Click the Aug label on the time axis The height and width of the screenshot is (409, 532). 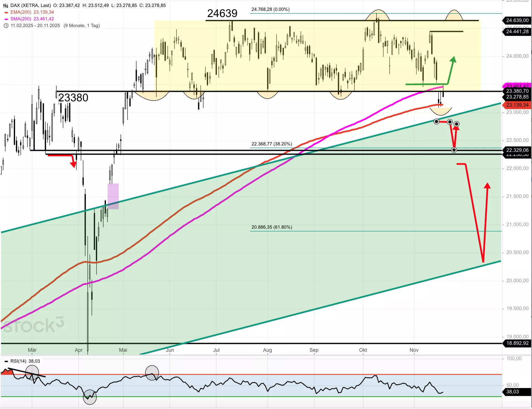(267, 350)
